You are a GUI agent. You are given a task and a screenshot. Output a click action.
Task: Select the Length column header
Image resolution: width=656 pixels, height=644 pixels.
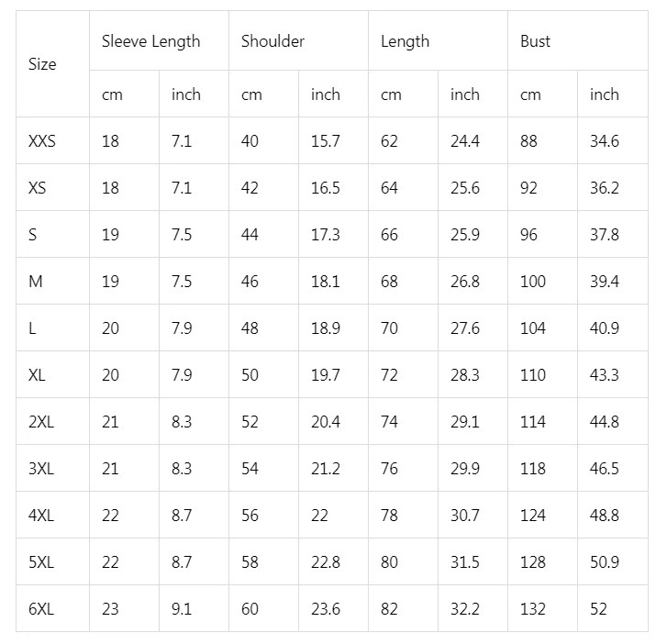(405, 41)
